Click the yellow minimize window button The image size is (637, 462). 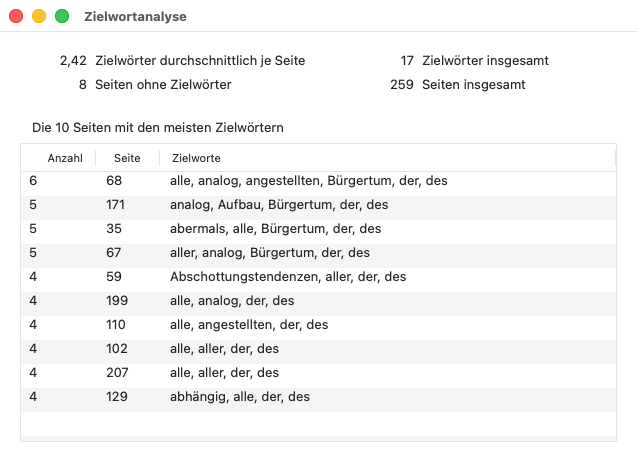coord(39,16)
